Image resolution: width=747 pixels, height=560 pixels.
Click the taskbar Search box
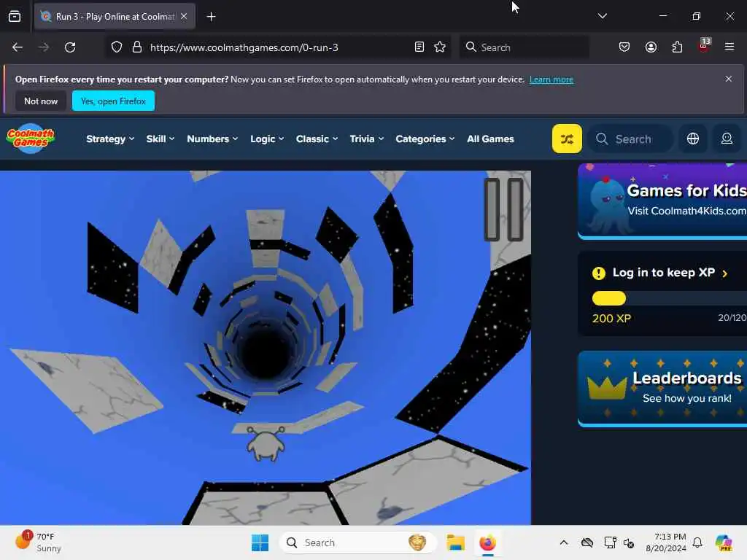coord(358,542)
